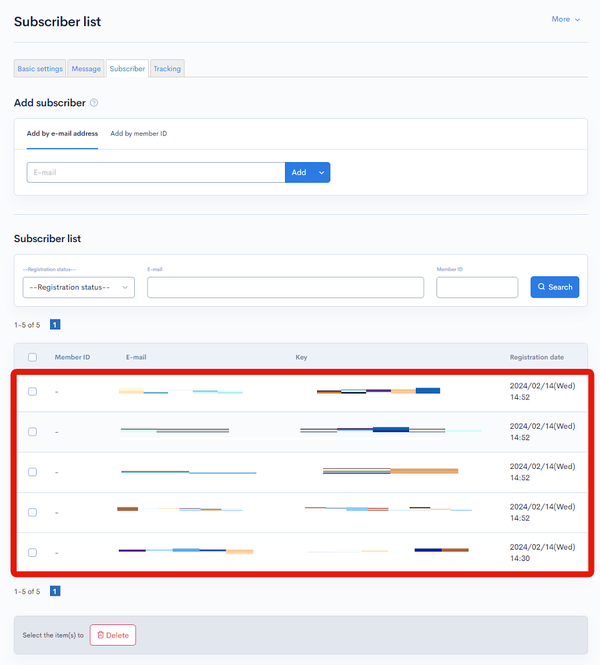Click the E-mail column header
Viewport: 600px width, 665px height.
[136, 357]
